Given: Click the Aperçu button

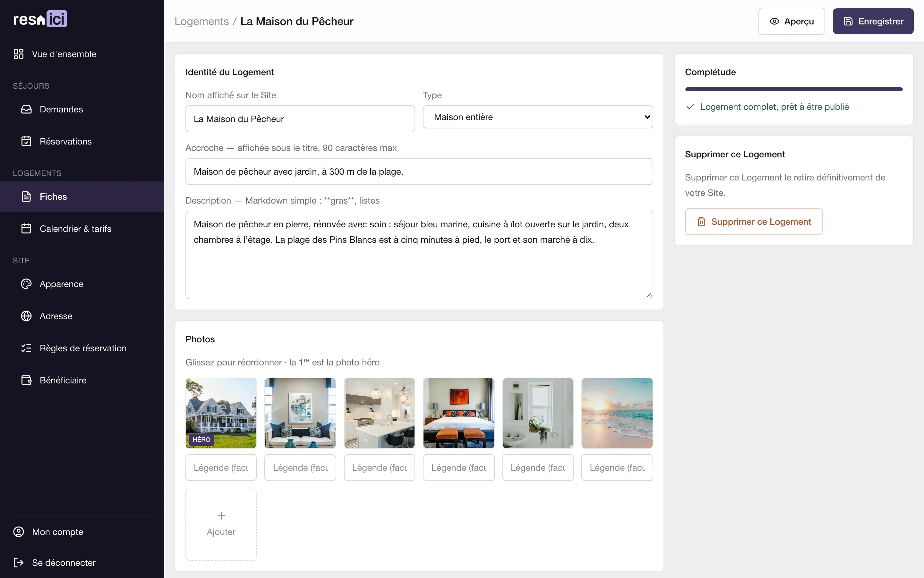Looking at the screenshot, I should coord(791,22).
